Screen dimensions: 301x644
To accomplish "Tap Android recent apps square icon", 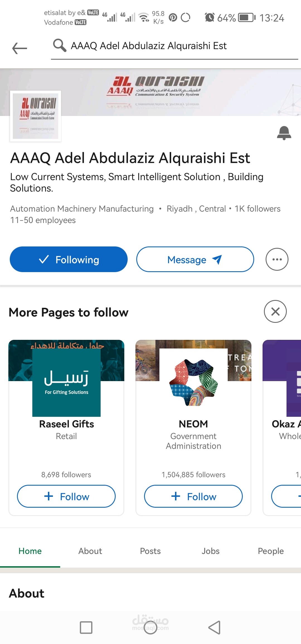I will (86, 628).
